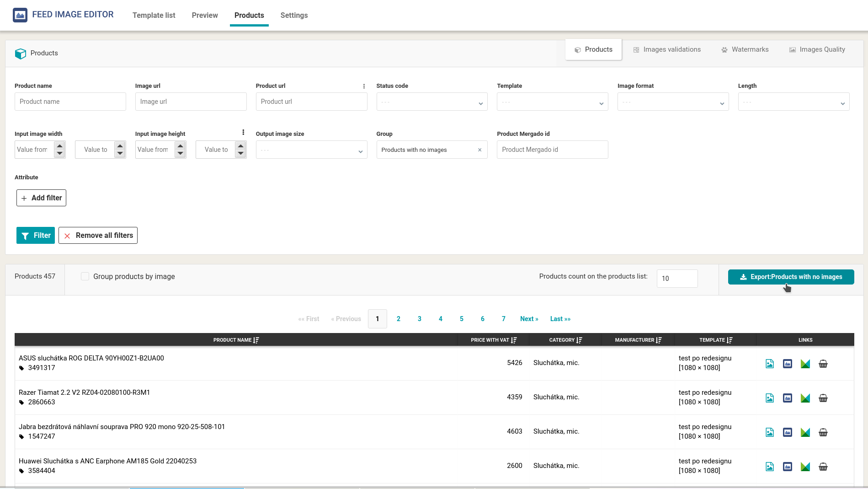Open Mergado icon for ASUS sluchátka row

coord(805,364)
